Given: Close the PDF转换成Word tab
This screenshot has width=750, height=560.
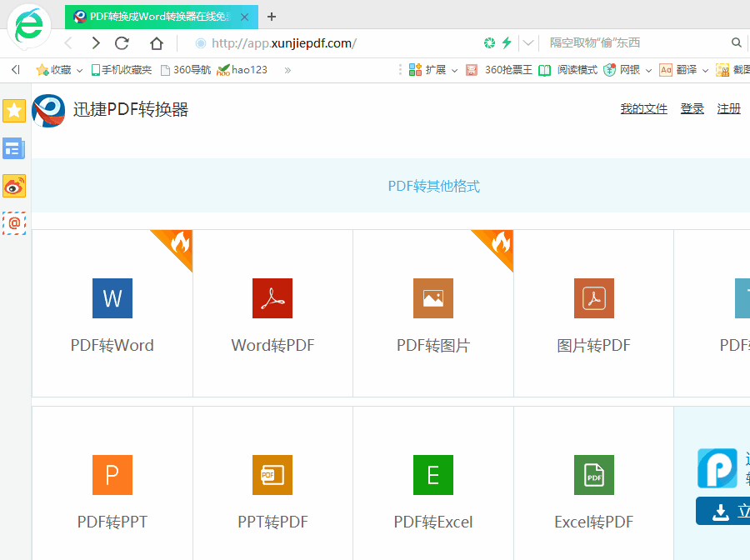Looking at the screenshot, I should click(244, 17).
